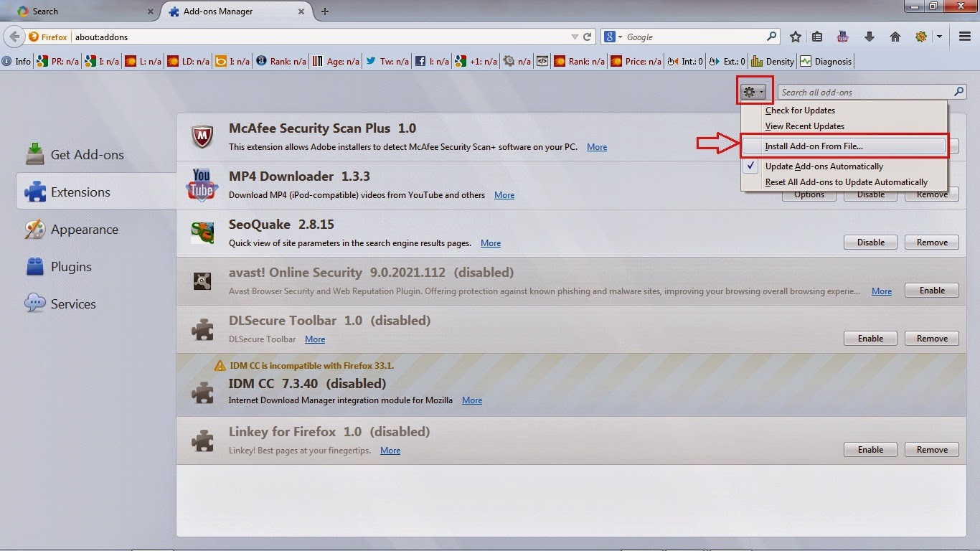Open SeoQuake Info in the toolbar

coord(17,62)
